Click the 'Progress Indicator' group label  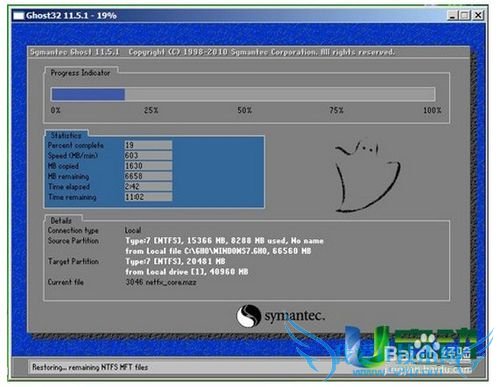pos(80,73)
